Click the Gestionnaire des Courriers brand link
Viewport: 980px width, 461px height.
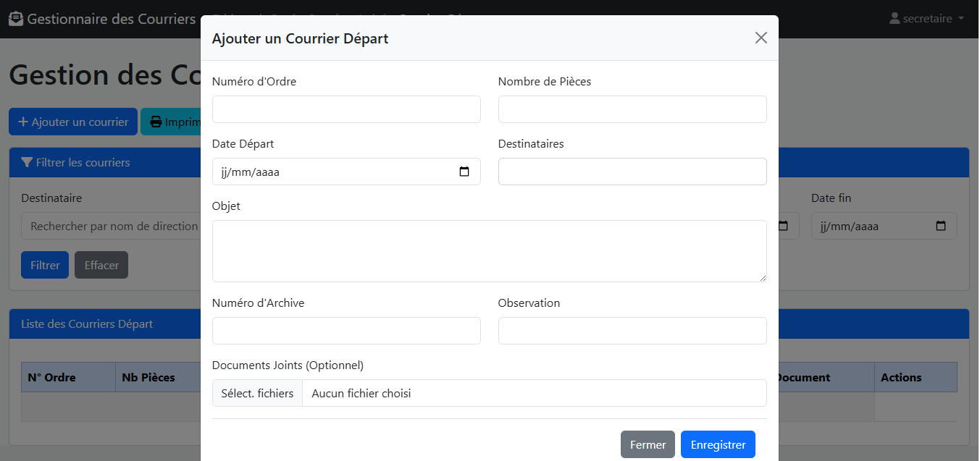click(102, 19)
